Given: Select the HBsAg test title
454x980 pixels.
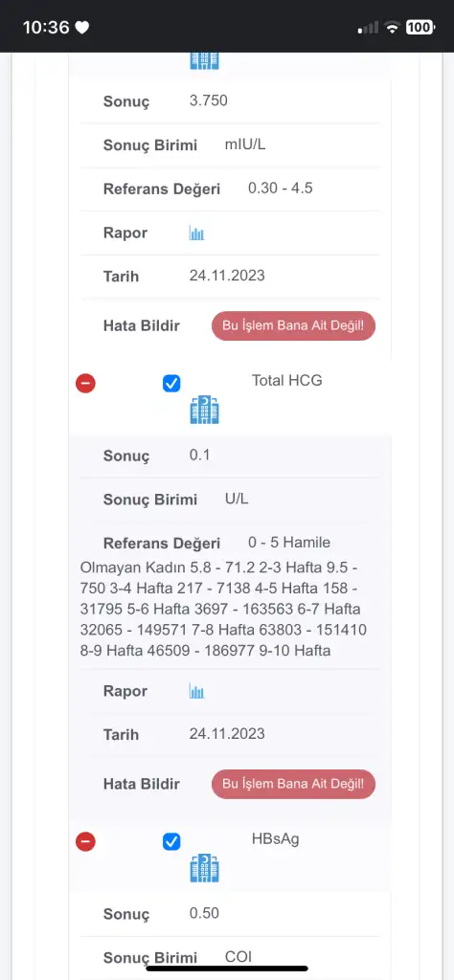Looking at the screenshot, I should [275, 838].
